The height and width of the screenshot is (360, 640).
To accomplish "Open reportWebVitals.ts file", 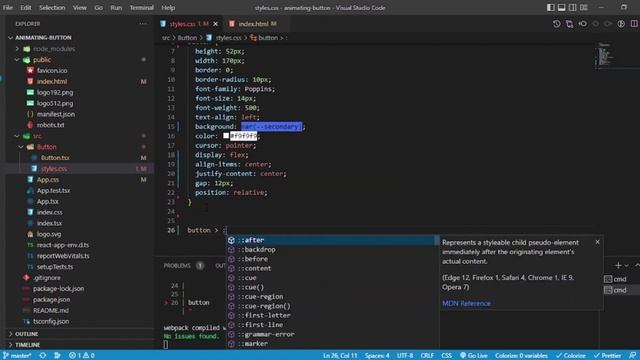I will point(63,256).
